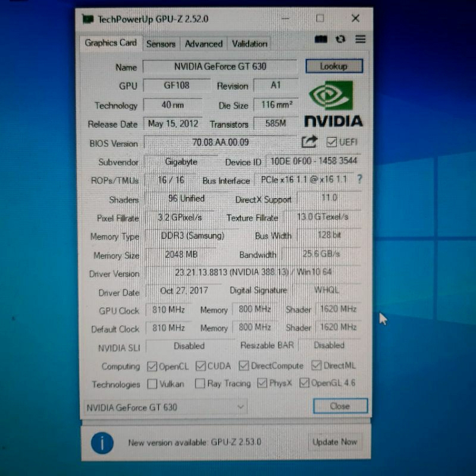Click the Release Date field May 15, 2012
Screen dimensions: 476x476
click(173, 124)
